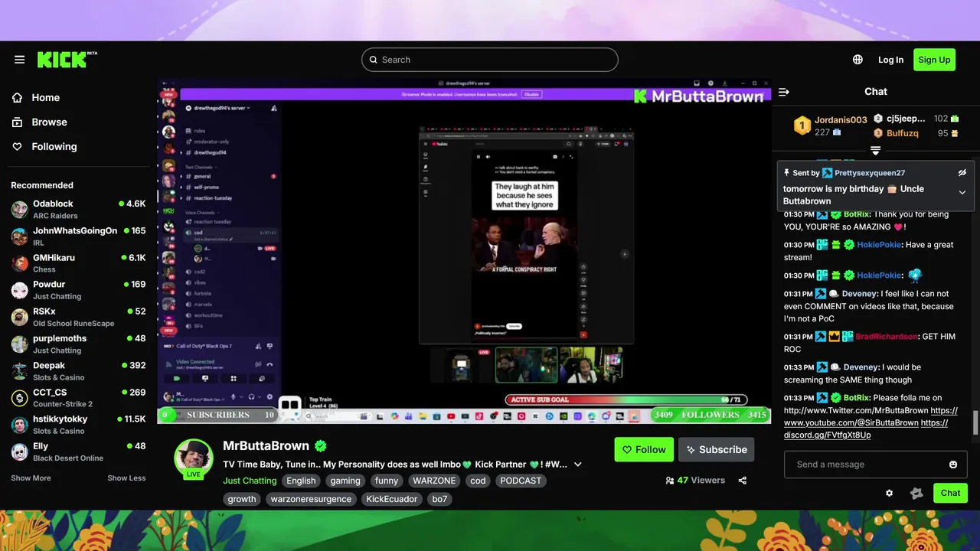Send message with Chat button
The image size is (980, 551).
(950, 493)
